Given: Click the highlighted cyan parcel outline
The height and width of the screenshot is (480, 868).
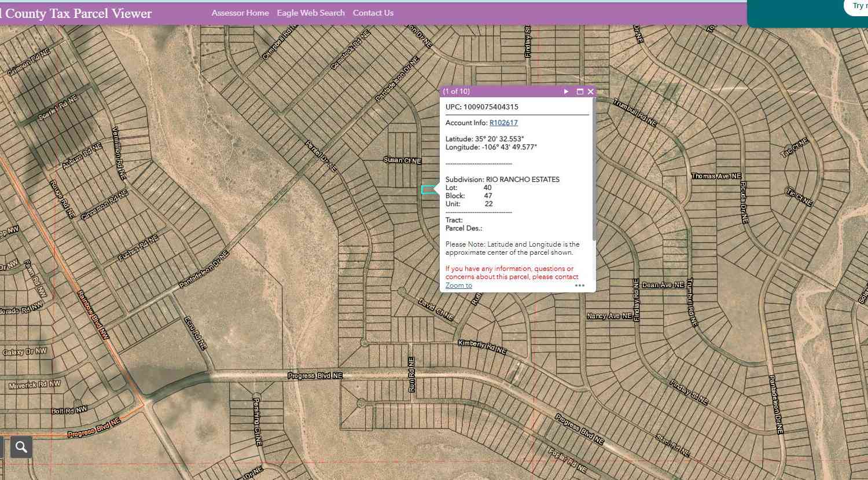Looking at the screenshot, I should point(428,189).
